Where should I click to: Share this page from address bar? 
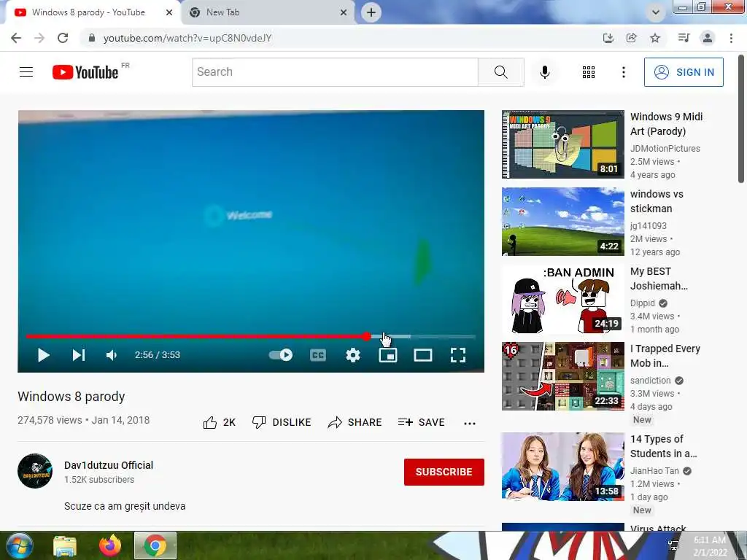pos(632,38)
